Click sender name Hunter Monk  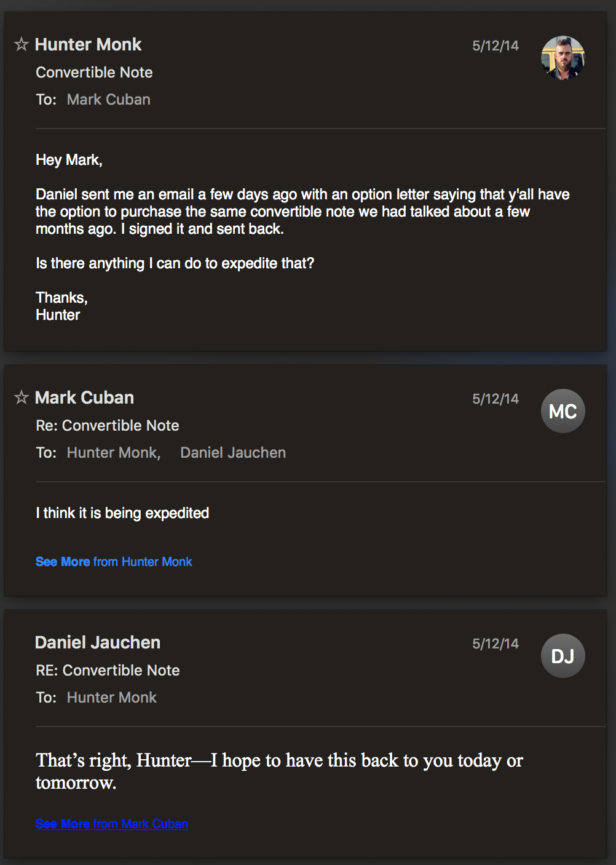(89, 44)
